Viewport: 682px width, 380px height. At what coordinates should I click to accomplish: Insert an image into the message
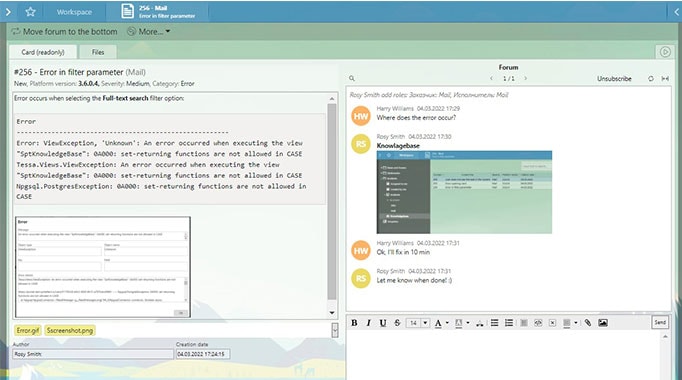click(603, 323)
